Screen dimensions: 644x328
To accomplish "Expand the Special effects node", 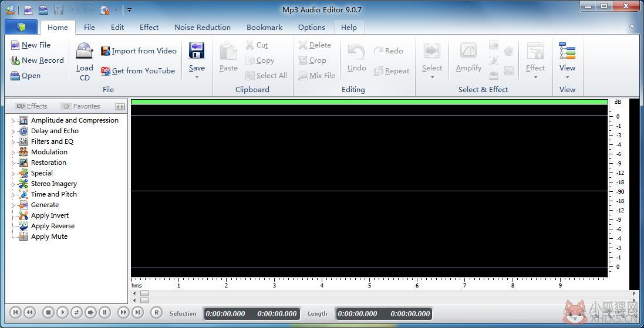I will click(x=13, y=174).
